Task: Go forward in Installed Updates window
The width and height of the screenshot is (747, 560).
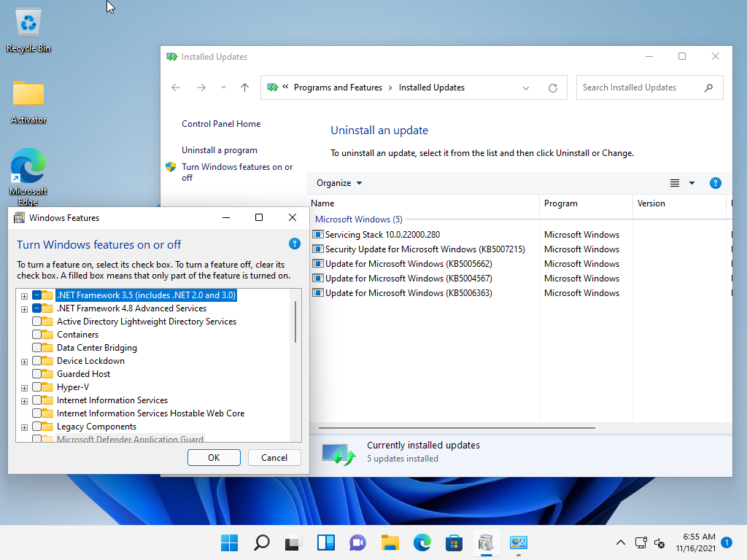Action: tap(201, 87)
